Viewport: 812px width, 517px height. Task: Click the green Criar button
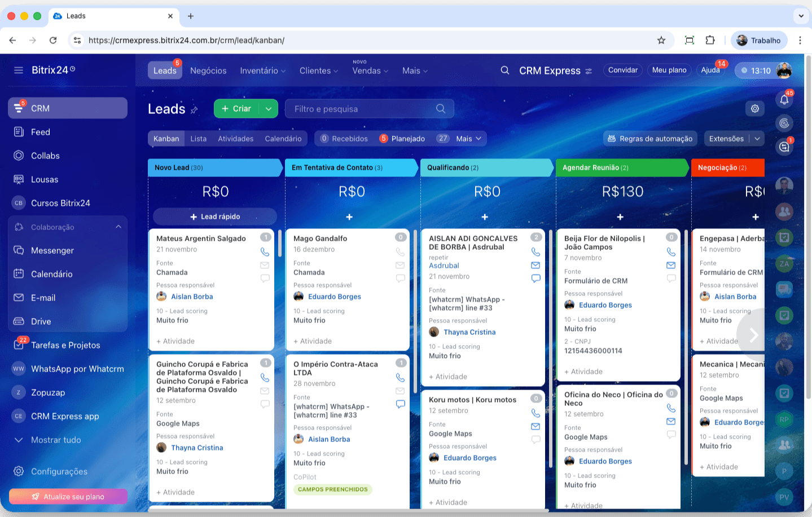(236, 109)
